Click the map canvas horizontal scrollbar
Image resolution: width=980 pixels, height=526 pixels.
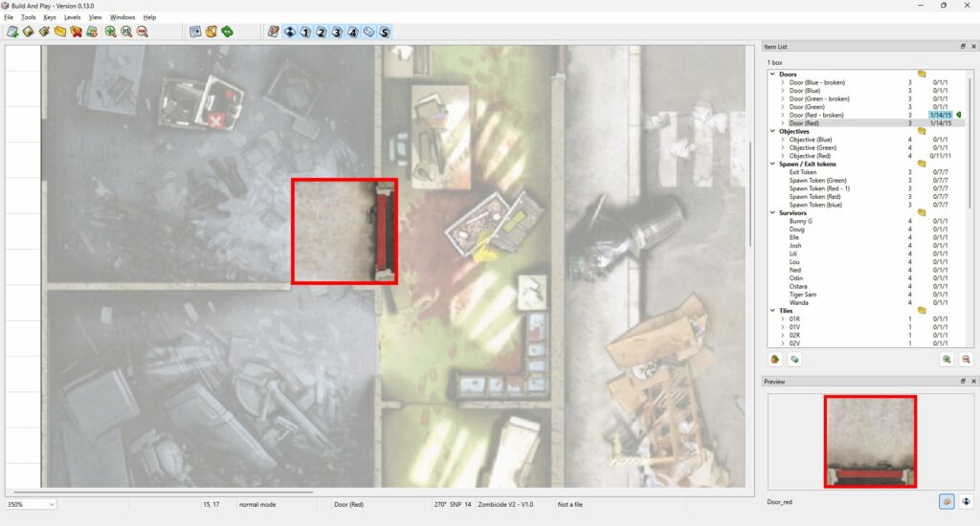(163, 493)
